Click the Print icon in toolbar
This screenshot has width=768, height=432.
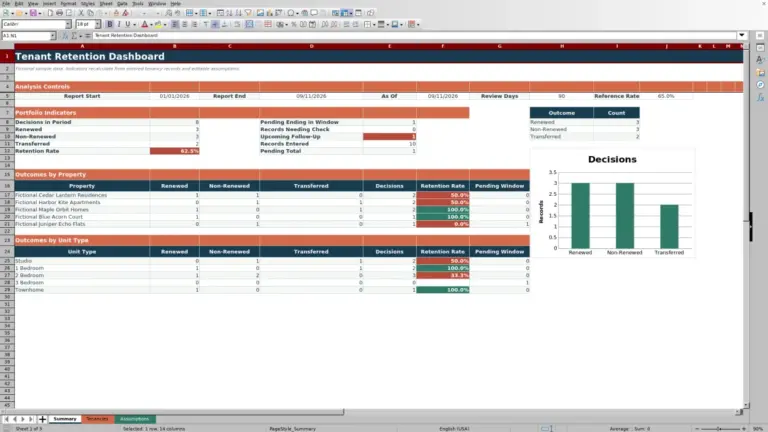pos(60,13)
